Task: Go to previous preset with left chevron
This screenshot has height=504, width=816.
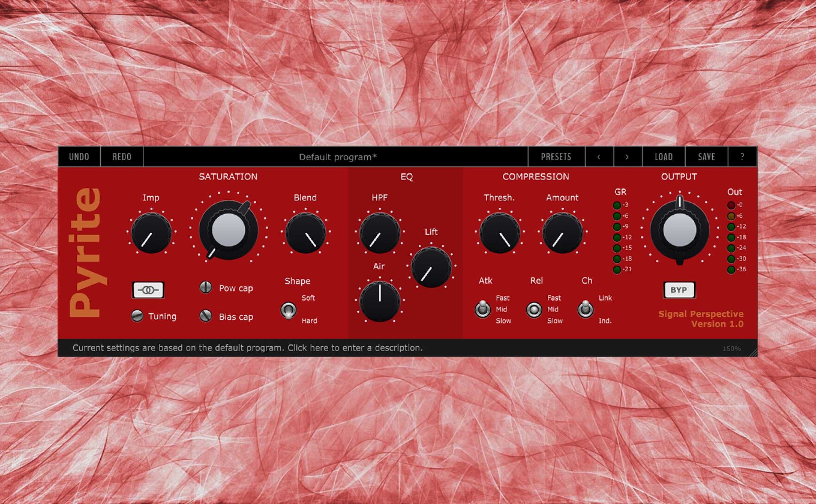Action: (x=599, y=157)
